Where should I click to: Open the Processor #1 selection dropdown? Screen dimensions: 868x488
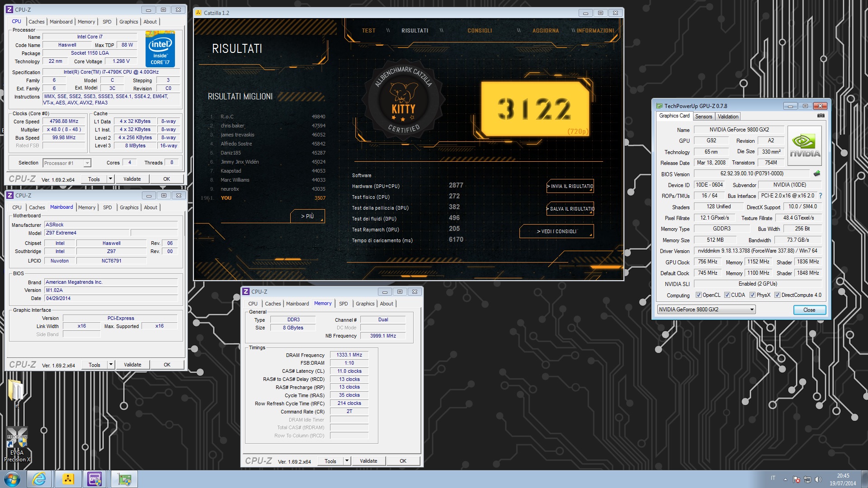67,163
